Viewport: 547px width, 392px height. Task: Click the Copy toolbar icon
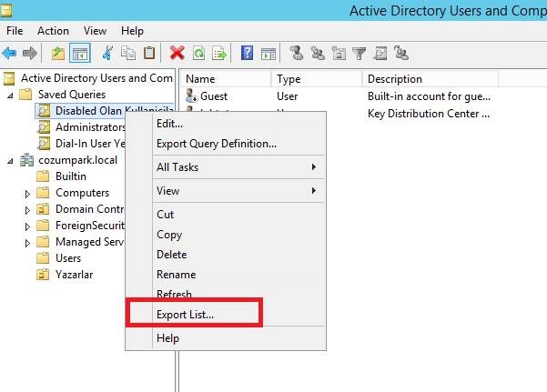point(128,54)
